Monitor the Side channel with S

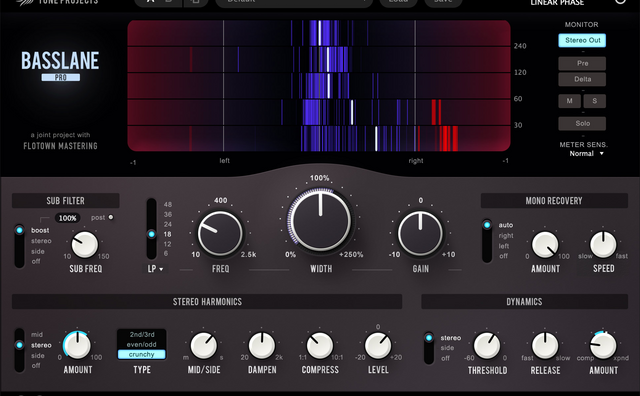[x=595, y=101]
